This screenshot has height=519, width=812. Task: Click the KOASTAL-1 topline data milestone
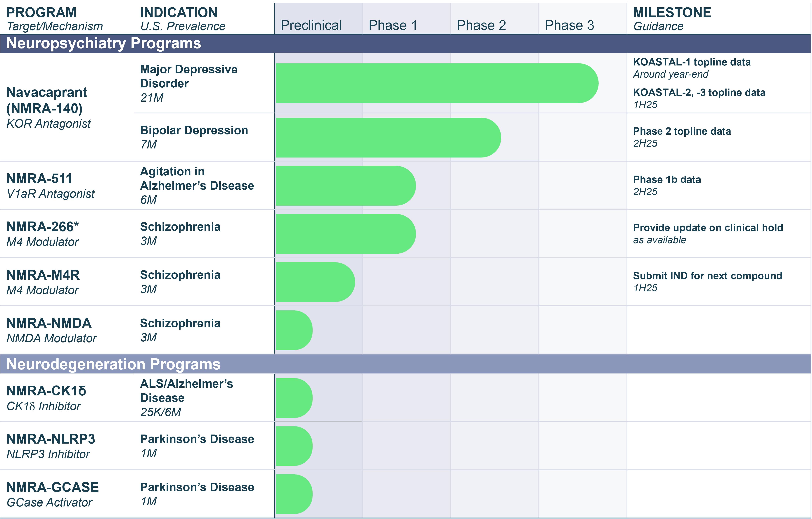pos(691,62)
